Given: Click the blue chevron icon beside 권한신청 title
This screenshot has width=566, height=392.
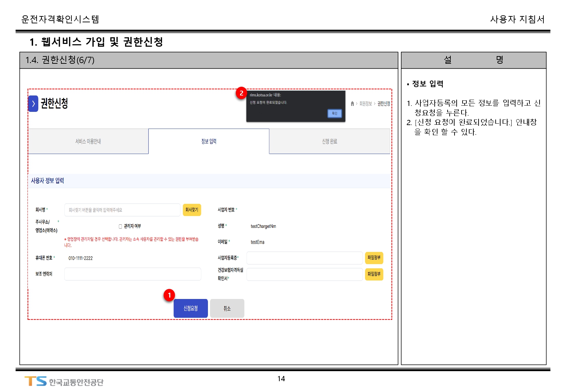Looking at the screenshot, I should pyautogui.click(x=33, y=103).
